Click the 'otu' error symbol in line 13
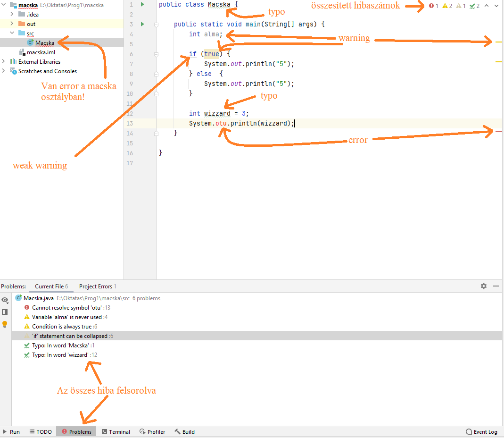The image size is (504, 438). [221, 123]
